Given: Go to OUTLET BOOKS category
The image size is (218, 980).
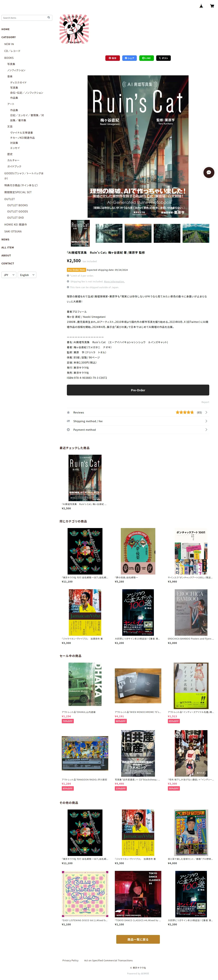Looking at the screenshot, I should click(x=17, y=205).
